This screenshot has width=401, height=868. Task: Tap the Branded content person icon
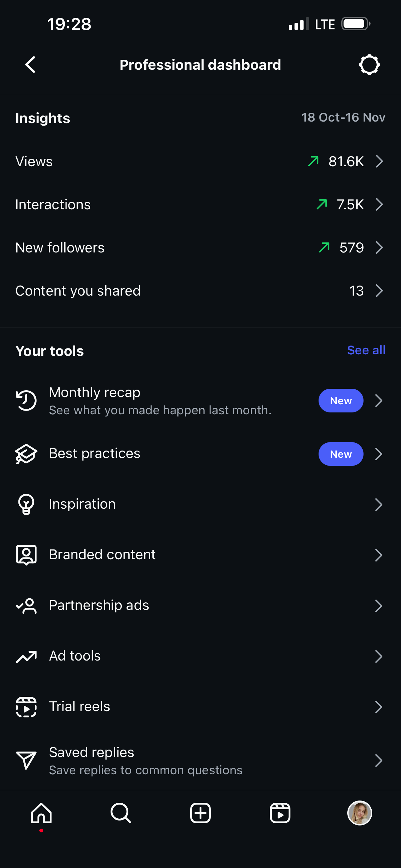(26, 555)
